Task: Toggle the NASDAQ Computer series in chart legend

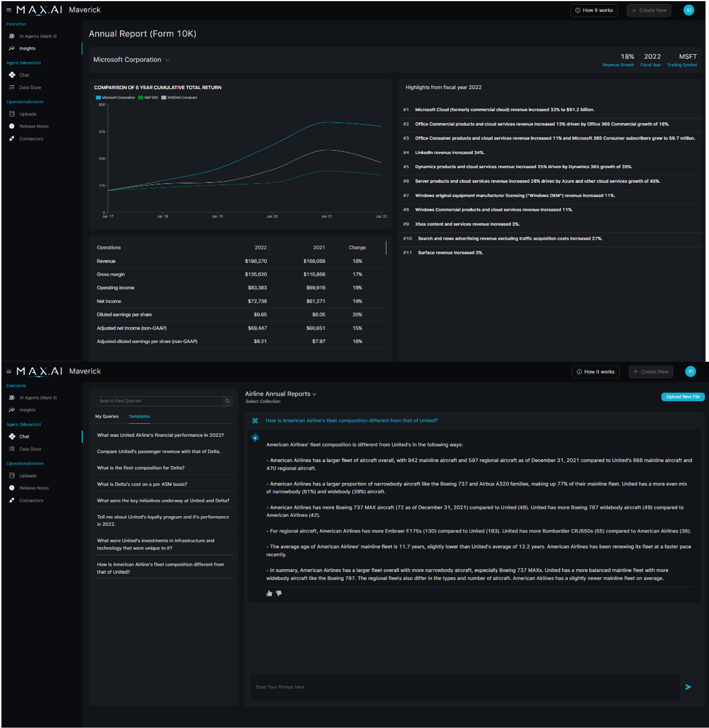Action: 179,97
